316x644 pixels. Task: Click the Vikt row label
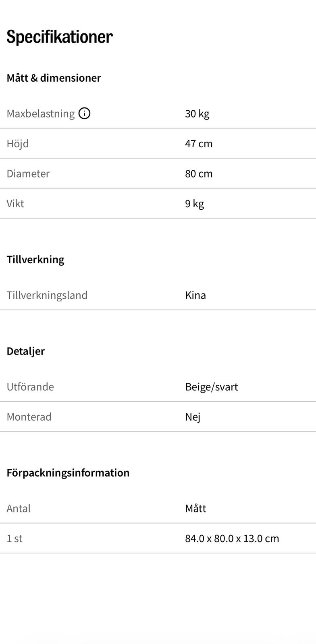pos(15,204)
